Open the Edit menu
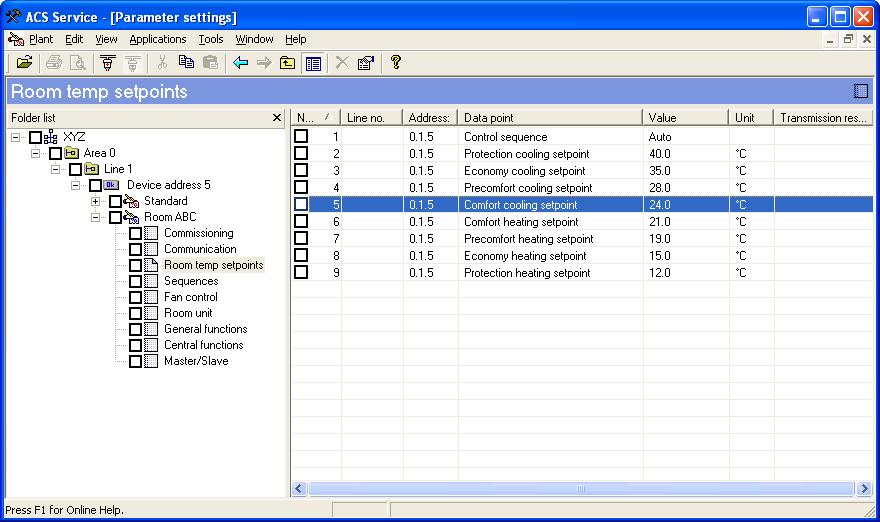Viewport: 880px width, 522px height. [x=74, y=39]
